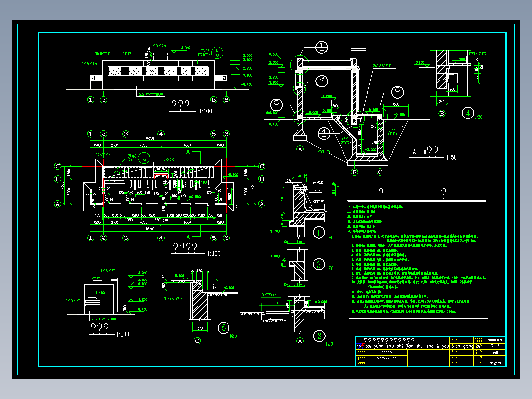Image resolution: width=532 pixels, height=399 pixels.
Task: Select the "4200" dimension above the floor plan
Action: coord(144,145)
